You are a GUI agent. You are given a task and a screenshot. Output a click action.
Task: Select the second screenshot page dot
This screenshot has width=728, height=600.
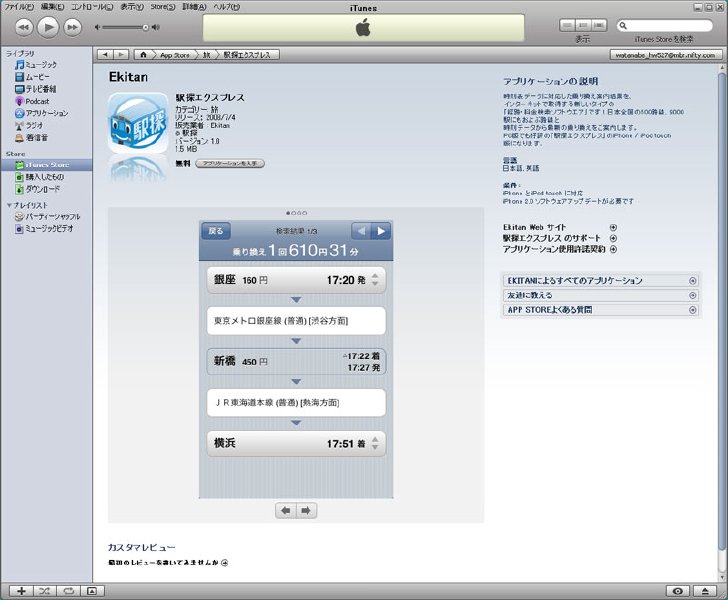(x=293, y=213)
